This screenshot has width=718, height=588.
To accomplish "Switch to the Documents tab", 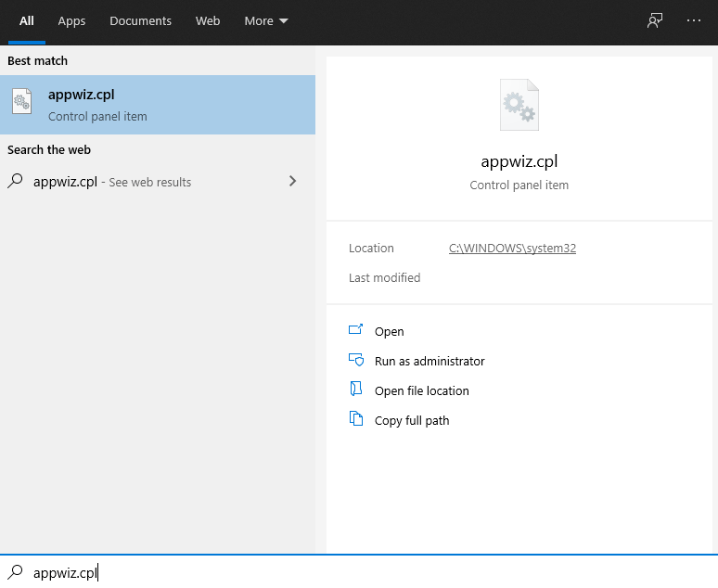I will (140, 20).
